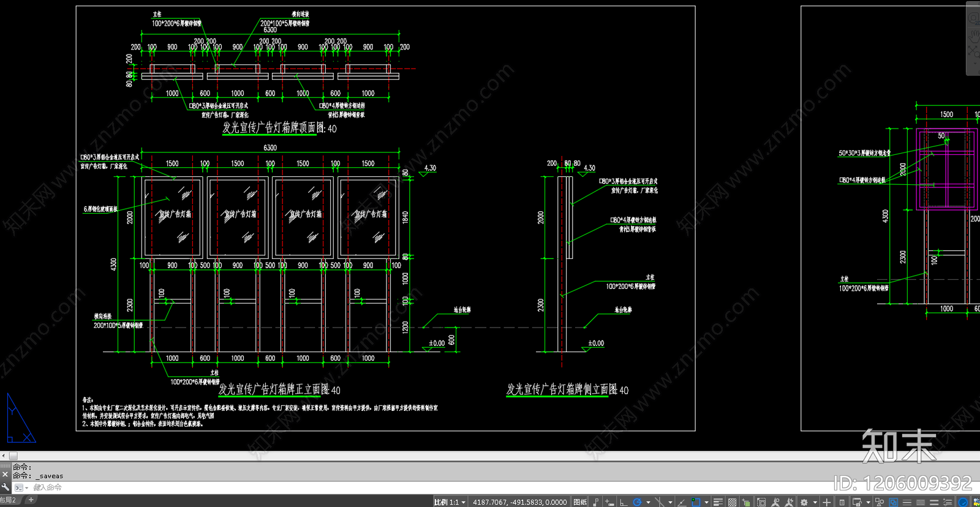The height and width of the screenshot is (507, 980).
Task: Open the 比例 1:1 viewport scale dropdown
Action: pyautogui.click(x=450, y=502)
